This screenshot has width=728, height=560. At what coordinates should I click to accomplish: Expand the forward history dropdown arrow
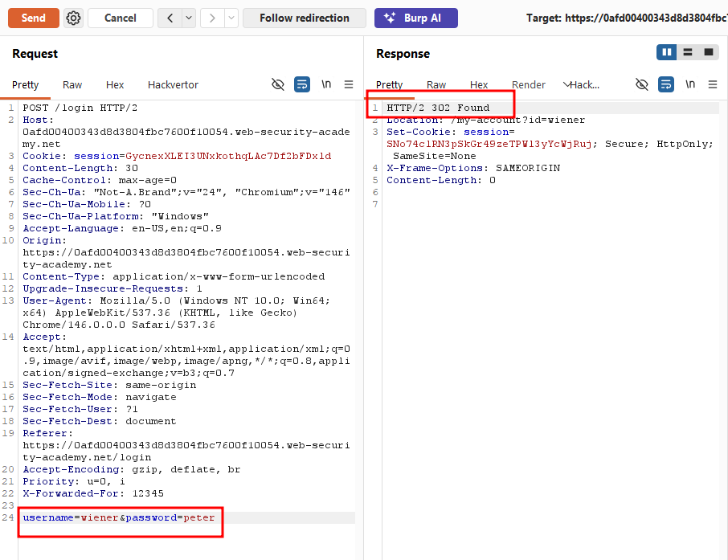231,18
